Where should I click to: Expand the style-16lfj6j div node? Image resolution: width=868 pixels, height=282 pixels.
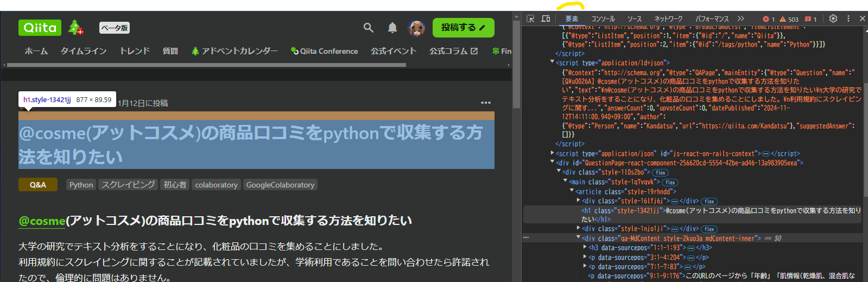pos(579,200)
